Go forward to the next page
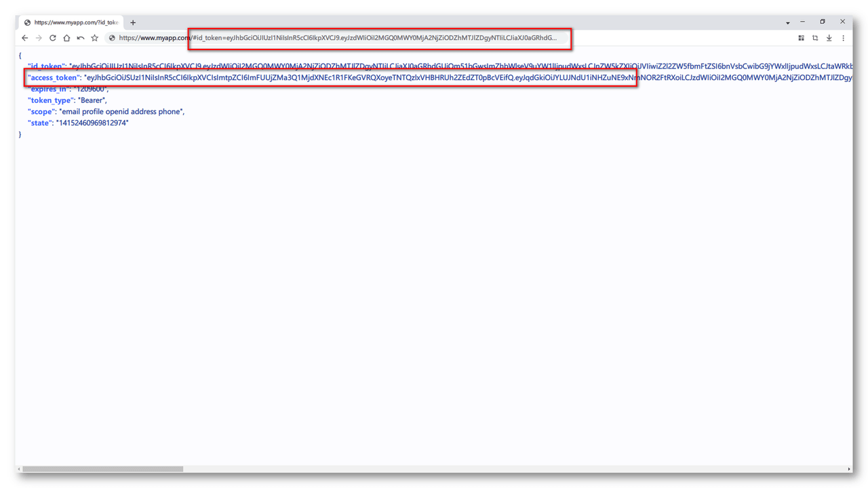The image size is (868, 488). pyautogui.click(x=39, y=38)
